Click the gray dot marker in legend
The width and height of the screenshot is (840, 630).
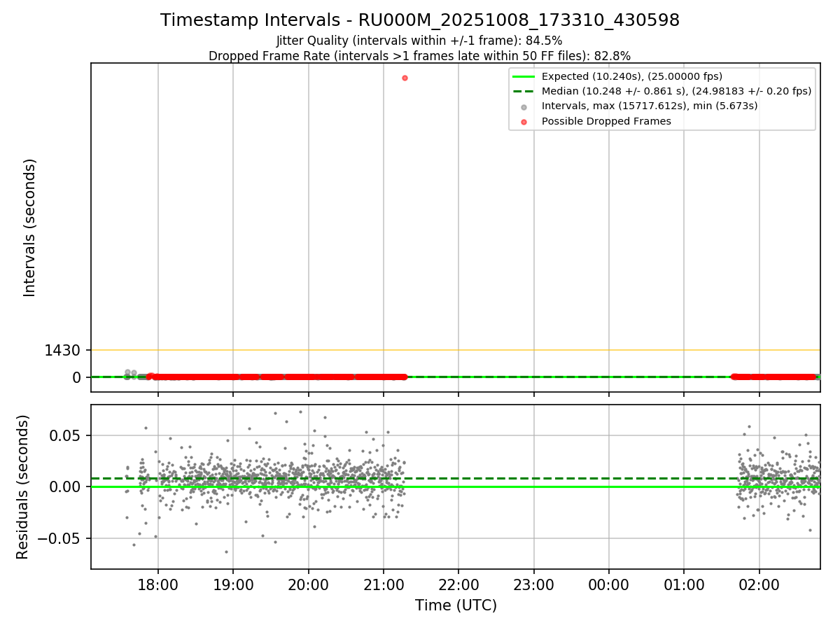(524, 106)
